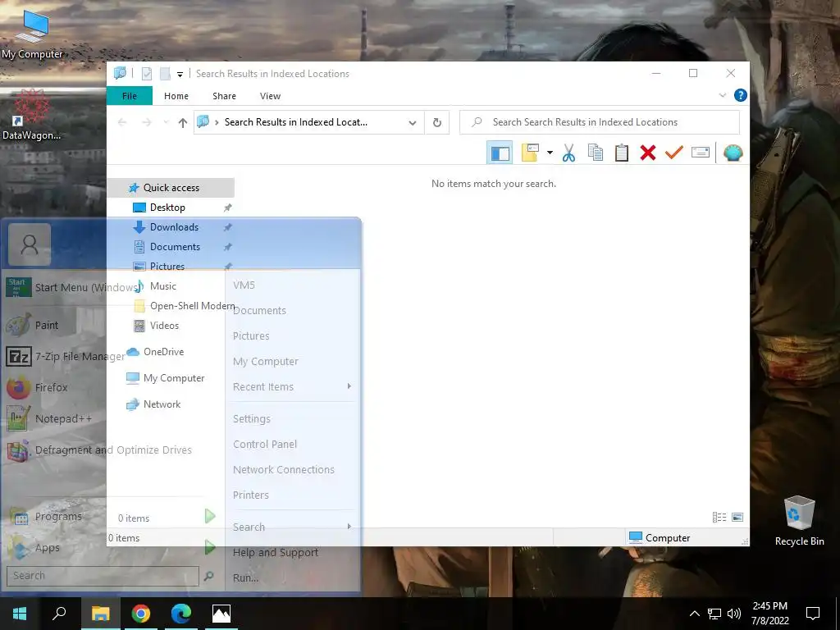
Task: Click the Paste clipboard icon
Action: 622,153
